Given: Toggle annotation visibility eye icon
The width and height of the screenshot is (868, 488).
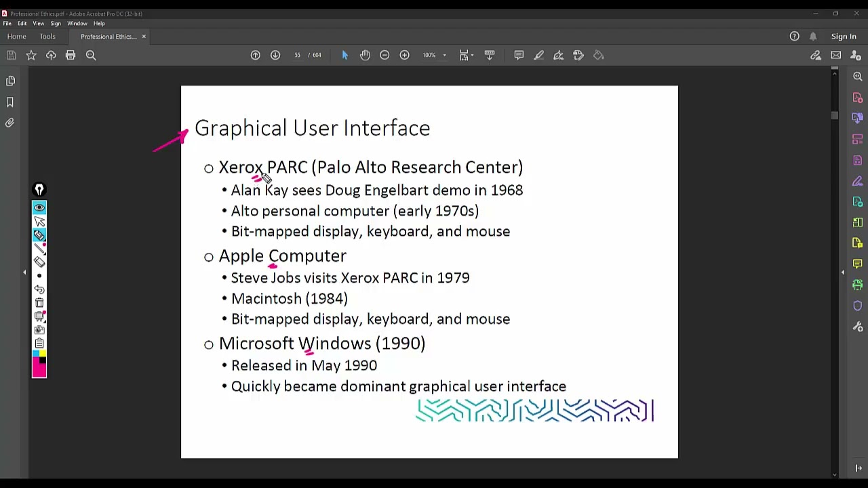Looking at the screenshot, I should click(39, 207).
